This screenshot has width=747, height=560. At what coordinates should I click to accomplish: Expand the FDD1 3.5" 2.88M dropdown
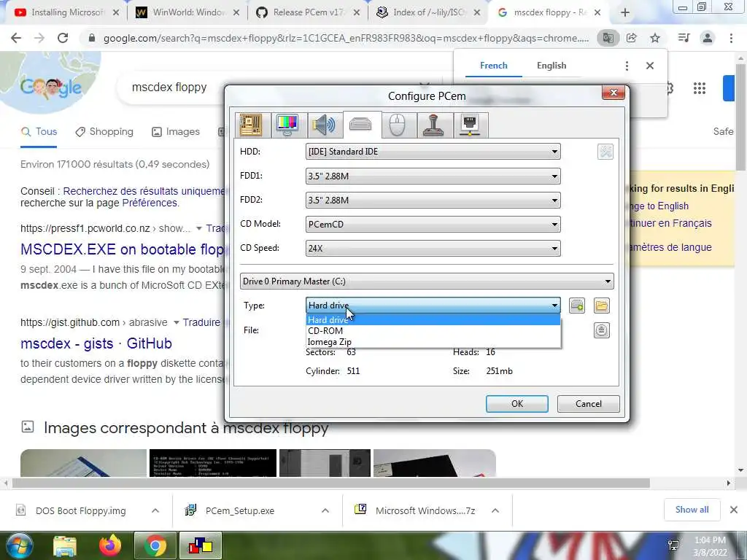point(433,176)
